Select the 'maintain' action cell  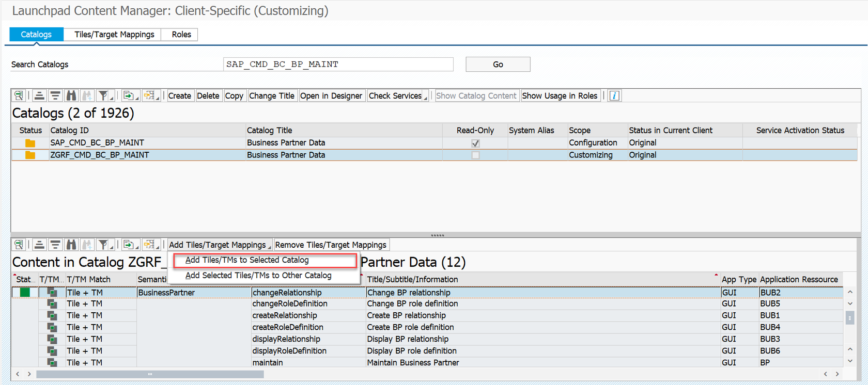tap(308, 362)
